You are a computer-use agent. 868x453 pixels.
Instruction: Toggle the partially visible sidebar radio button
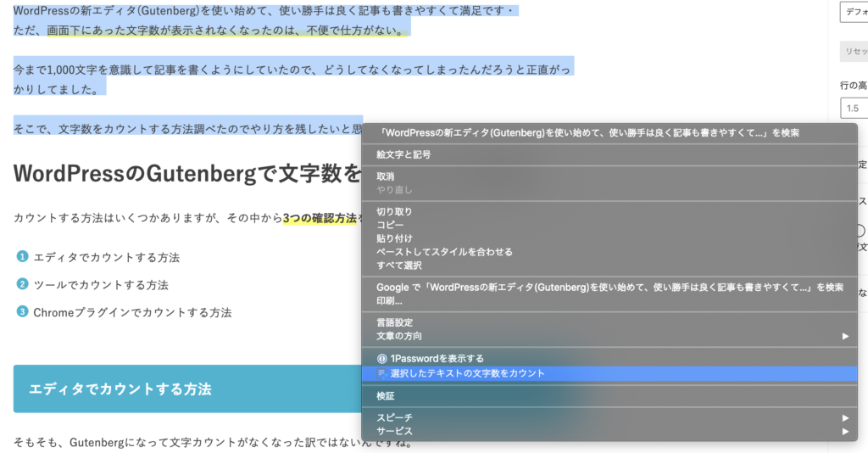click(860, 231)
